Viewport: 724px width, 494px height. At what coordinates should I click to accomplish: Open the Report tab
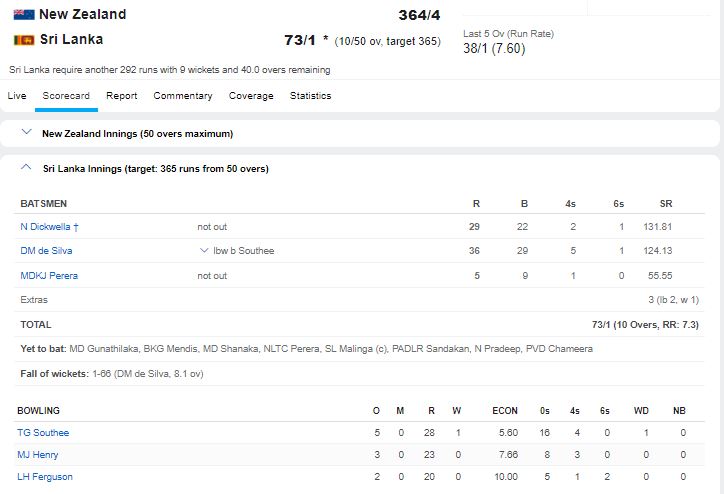(122, 96)
